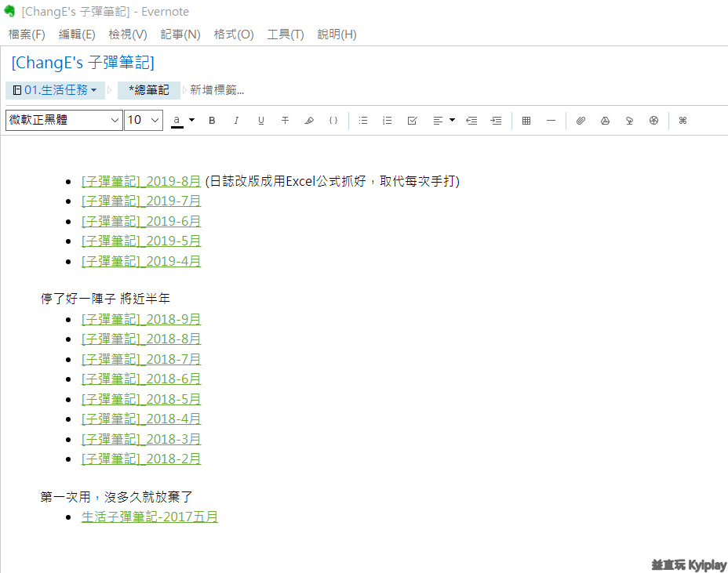Click the note title [ChangE's 子彈筆記]

pos(82,63)
